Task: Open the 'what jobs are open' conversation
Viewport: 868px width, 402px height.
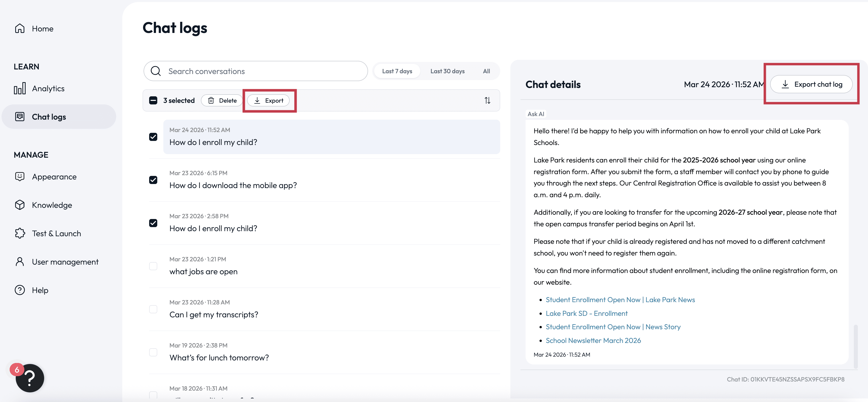Action: pyautogui.click(x=332, y=266)
